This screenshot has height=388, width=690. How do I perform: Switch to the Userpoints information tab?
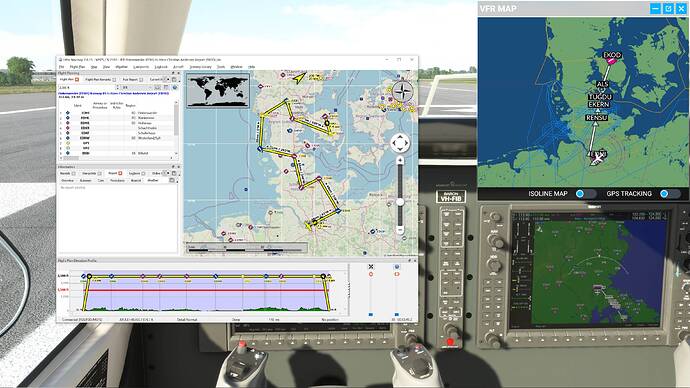[x=89, y=173]
